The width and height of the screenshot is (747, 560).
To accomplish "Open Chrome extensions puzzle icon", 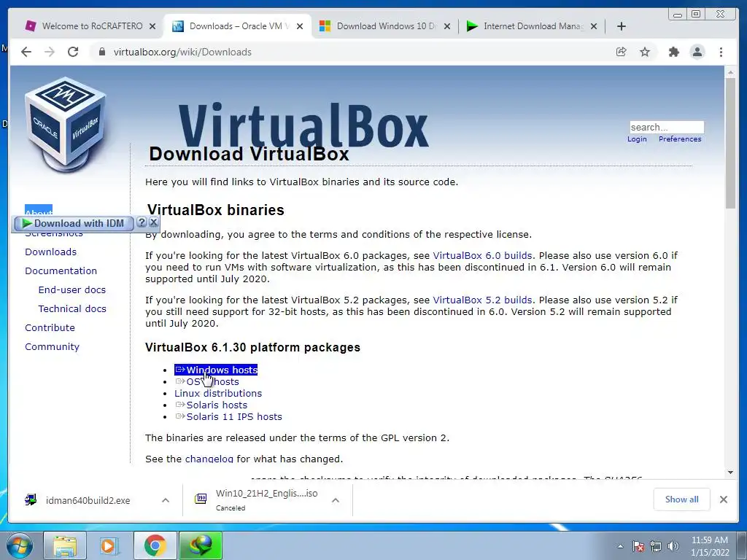I will [x=673, y=52].
